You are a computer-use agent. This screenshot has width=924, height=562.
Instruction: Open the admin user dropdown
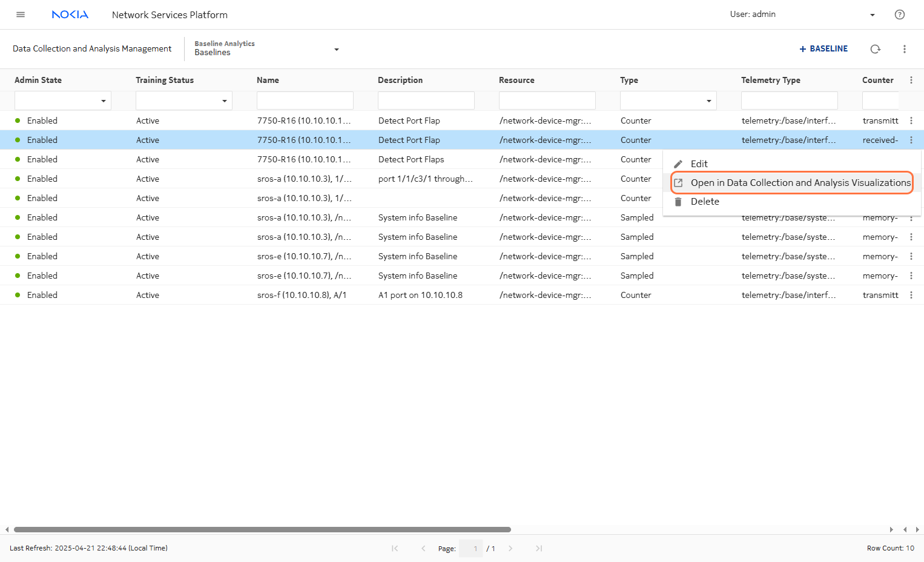872,15
